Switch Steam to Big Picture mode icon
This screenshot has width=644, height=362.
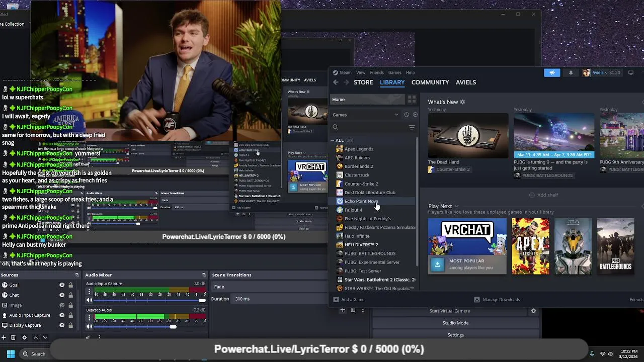(631, 72)
